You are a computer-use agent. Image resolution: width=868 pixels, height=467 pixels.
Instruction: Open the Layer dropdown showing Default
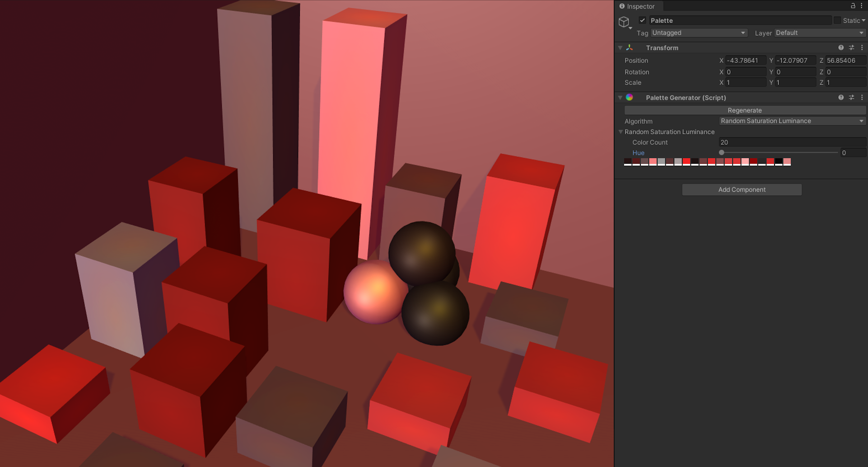click(x=820, y=33)
